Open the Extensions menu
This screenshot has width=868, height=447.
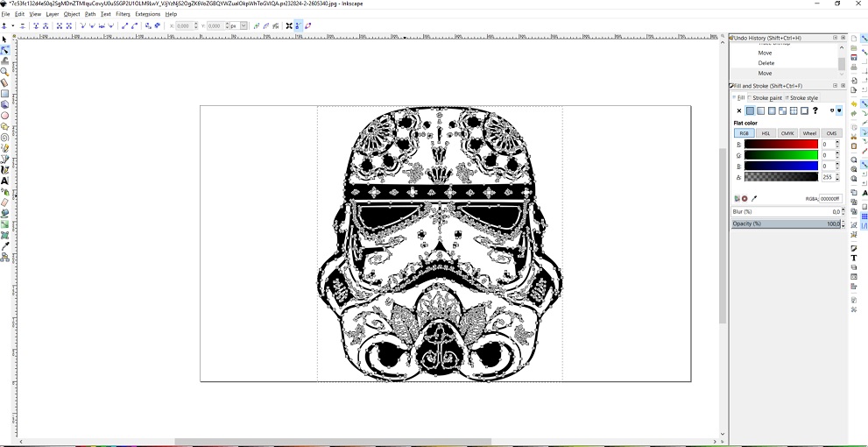click(148, 14)
